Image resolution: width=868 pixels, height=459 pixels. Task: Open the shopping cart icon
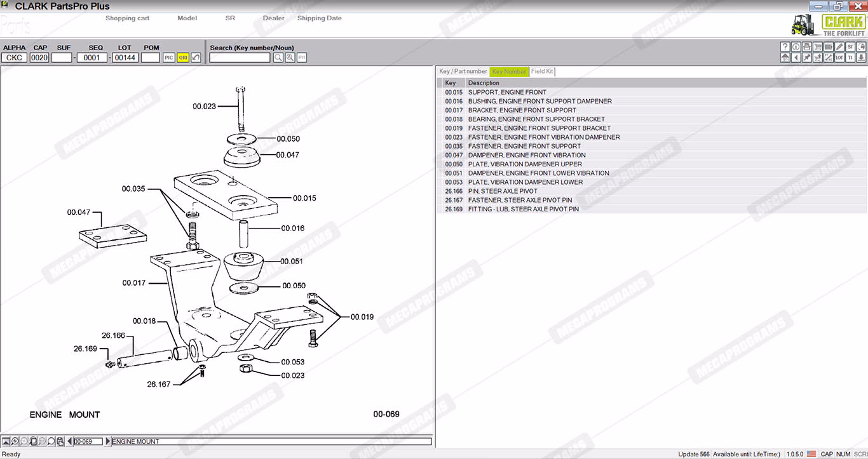pyautogui.click(x=817, y=47)
